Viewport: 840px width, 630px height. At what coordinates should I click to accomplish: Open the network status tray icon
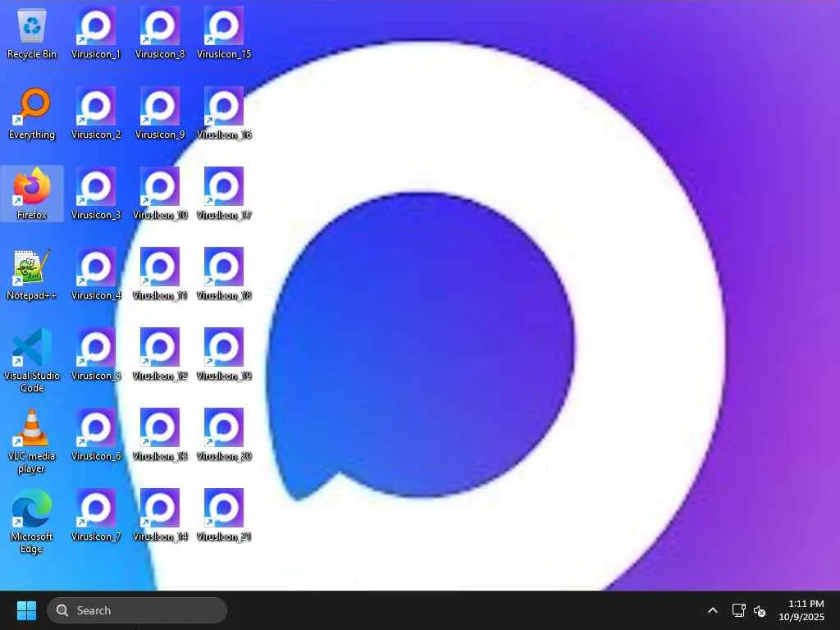[x=739, y=610]
